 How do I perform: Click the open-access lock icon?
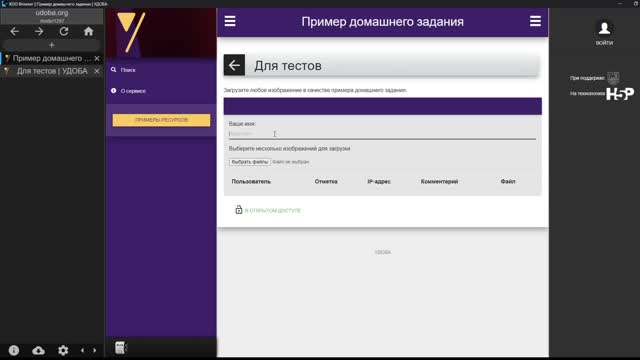tap(239, 210)
